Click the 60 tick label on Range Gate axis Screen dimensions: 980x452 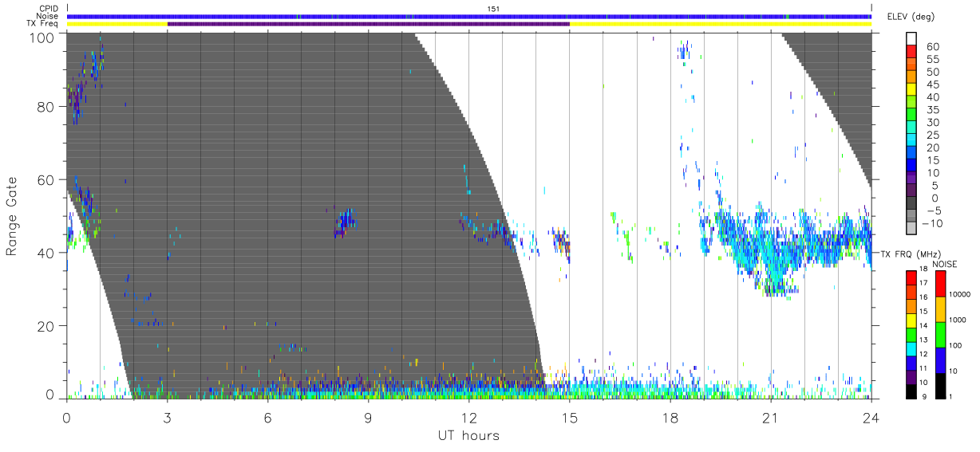47,180
